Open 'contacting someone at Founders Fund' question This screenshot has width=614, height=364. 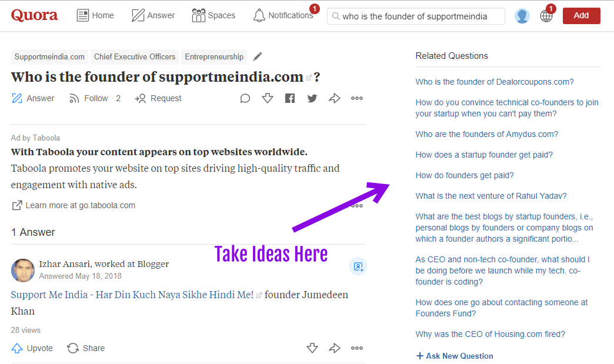[502, 308]
